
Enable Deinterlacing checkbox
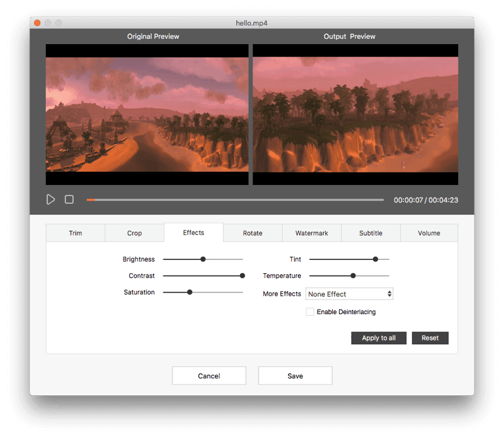(x=310, y=312)
